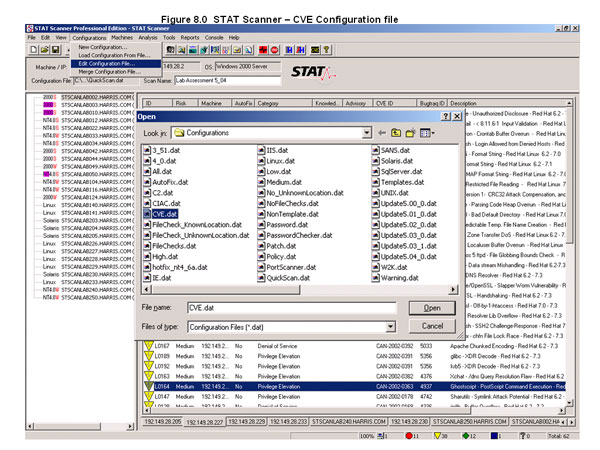This screenshot has height=450, width=600.
Task: Click the Create New Folder icon in dialog
Action: coord(410,133)
